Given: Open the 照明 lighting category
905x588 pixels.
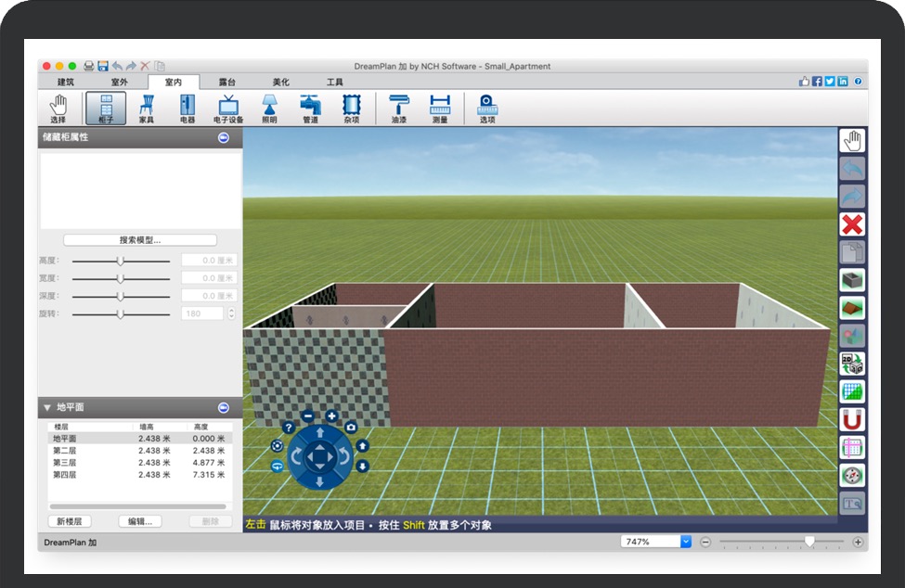Looking at the screenshot, I should pos(269,108).
